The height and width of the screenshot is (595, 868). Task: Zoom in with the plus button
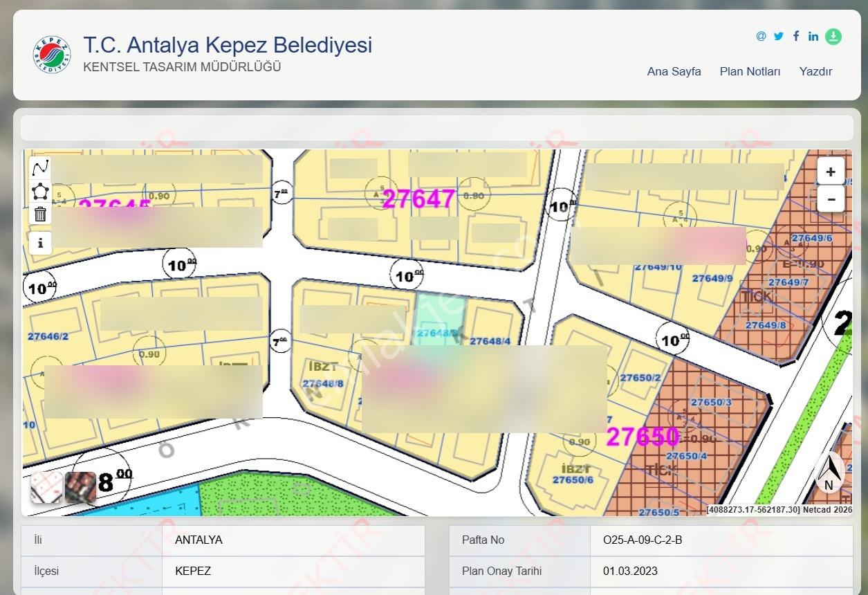pyautogui.click(x=831, y=172)
